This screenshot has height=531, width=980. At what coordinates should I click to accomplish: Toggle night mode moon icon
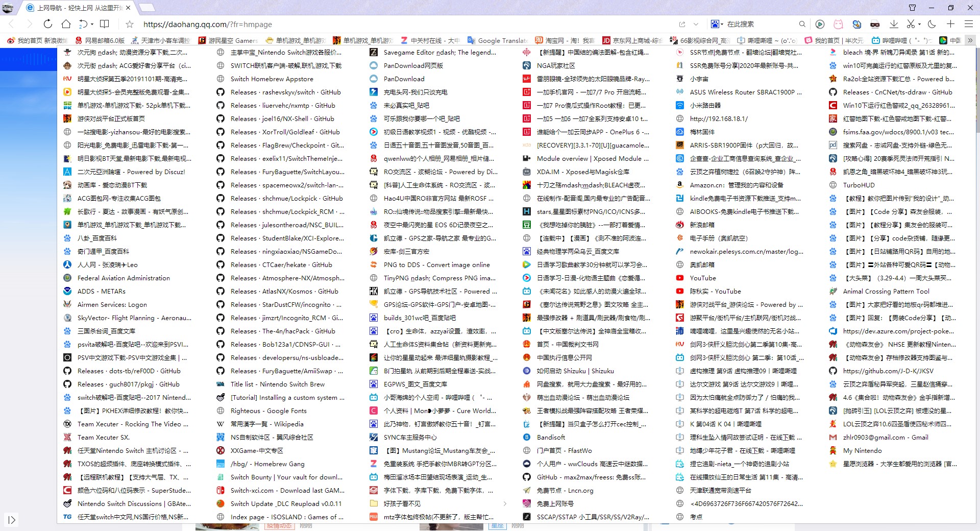(x=932, y=24)
